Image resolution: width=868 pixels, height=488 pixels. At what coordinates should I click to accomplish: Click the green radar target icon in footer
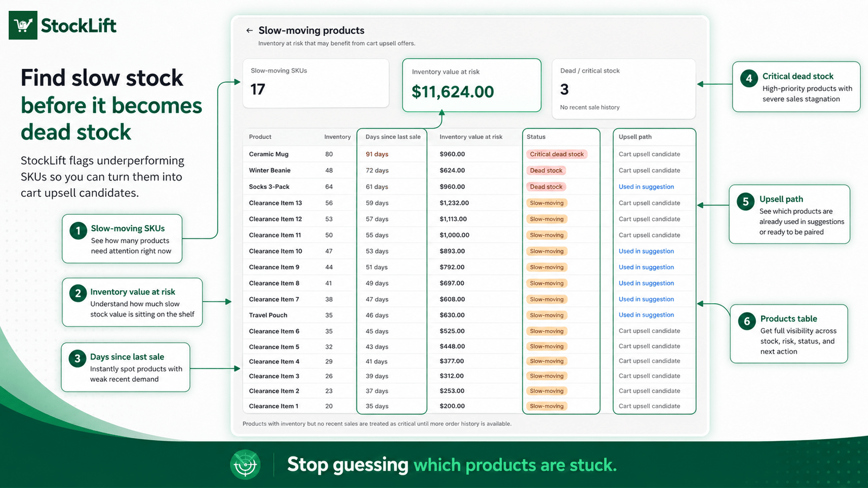245,465
